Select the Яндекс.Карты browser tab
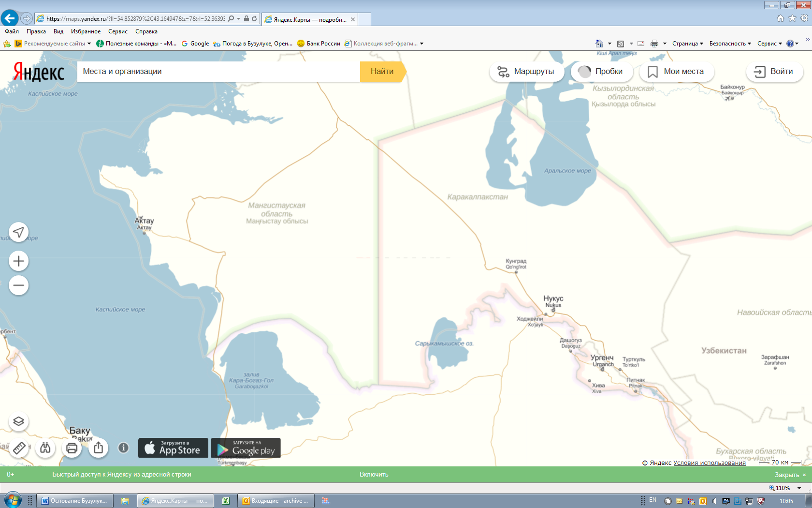Image resolution: width=812 pixels, height=508 pixels. (310, 19)
